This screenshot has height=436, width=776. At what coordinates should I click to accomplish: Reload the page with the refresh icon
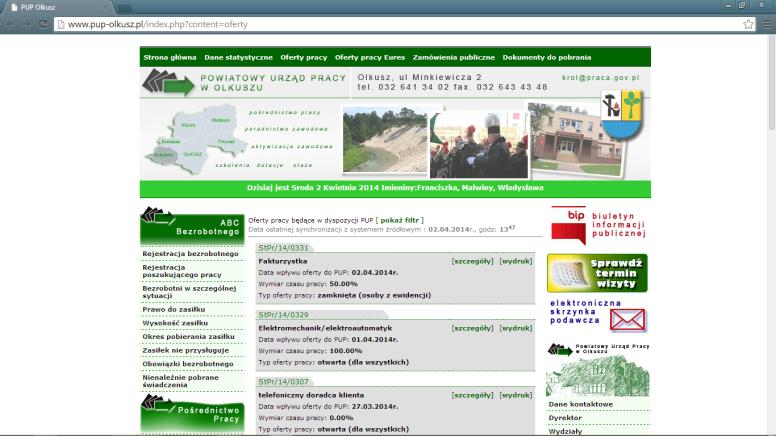tap(43, 24)
